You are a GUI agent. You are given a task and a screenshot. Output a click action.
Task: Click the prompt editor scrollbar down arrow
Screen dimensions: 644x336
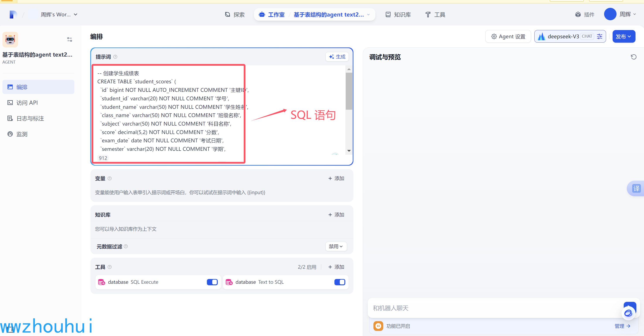tap(349, 151)
